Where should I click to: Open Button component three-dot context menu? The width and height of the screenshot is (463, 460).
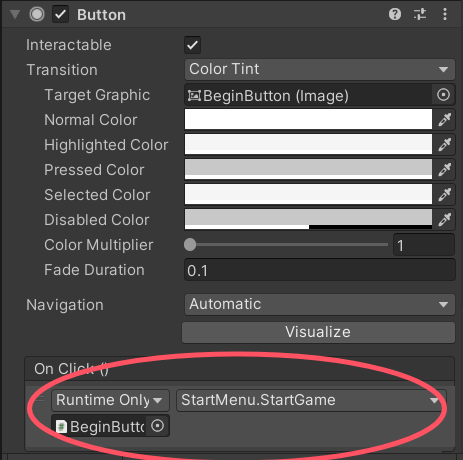[x=445, y=14]
